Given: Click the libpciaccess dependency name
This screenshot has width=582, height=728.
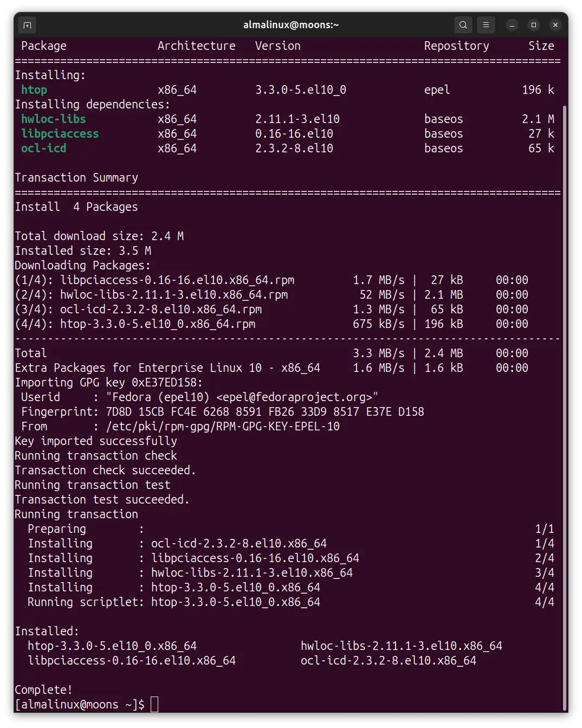Looking at the screenshot, I should coord(60,134).
